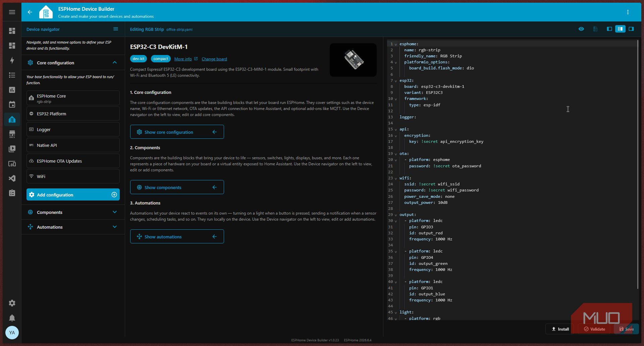644x346 pixels.
Task: Click the board compare icon in editor toolbar
Action: (595, 29)
